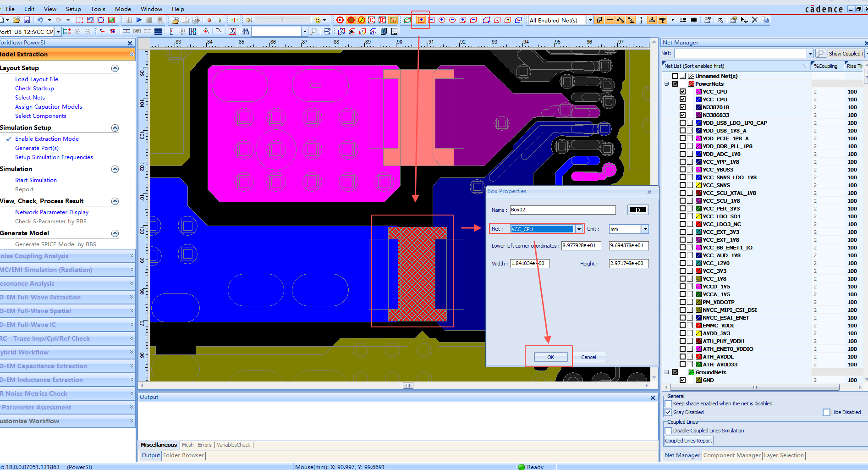Click the magnifier search icon beside toolbar combo
Image resolution: width=868 pixels, height=470 pixels.
[x=313, y=32]
